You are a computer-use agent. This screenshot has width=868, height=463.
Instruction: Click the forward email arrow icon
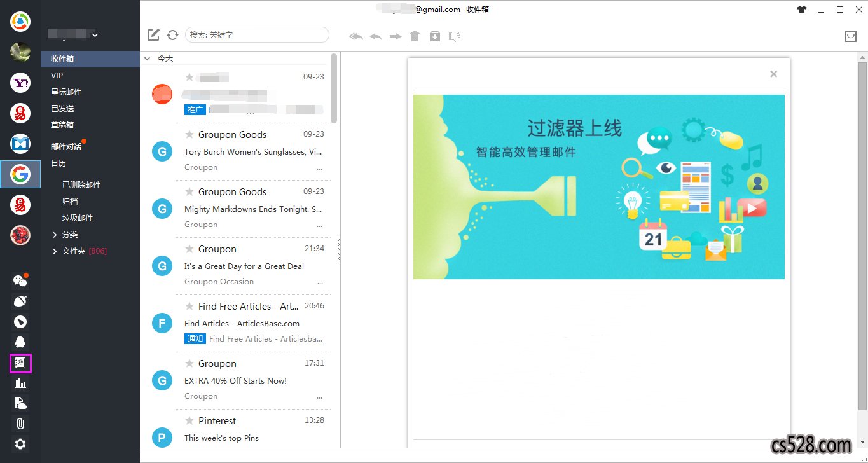pos(396,36)
